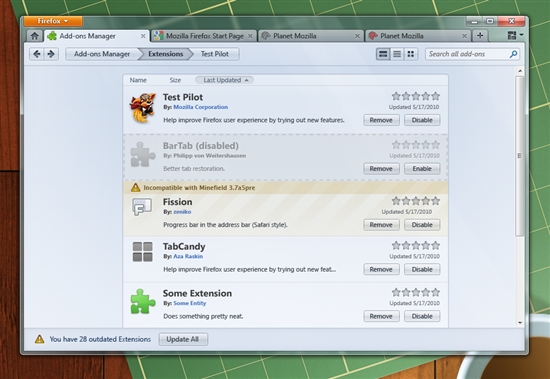Click the Test Pilot extension icon

click(x=142, y=108)
